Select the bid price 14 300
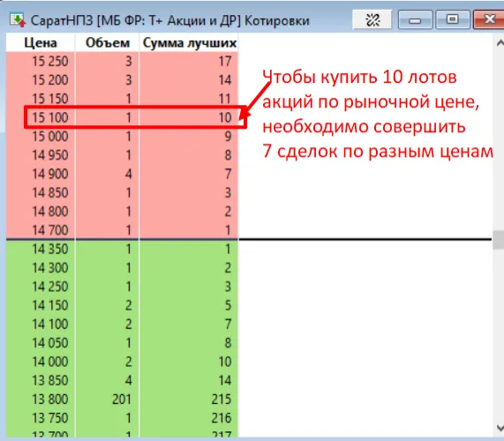 [x=50, y=268]
